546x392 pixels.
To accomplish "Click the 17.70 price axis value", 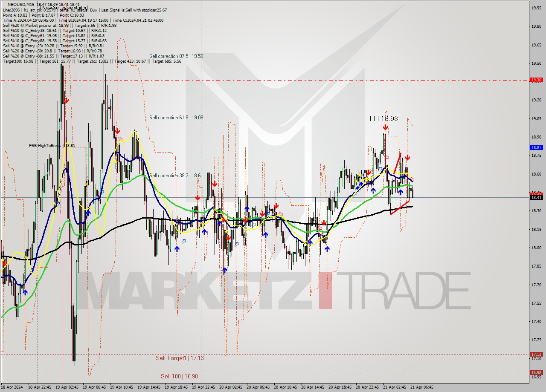I will (x=536, y=284).
